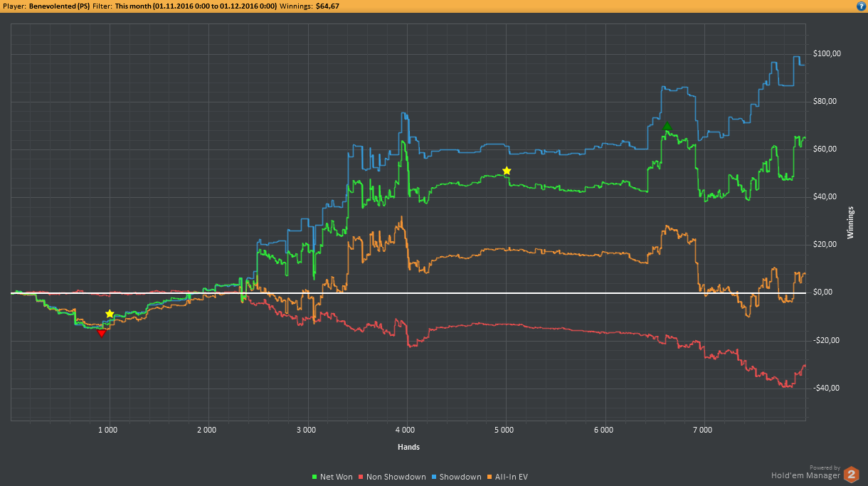The width and height of the screenshot is (868, 486).
Task: Toggle the All-In EV legend entry
Action: click(507, 477)
